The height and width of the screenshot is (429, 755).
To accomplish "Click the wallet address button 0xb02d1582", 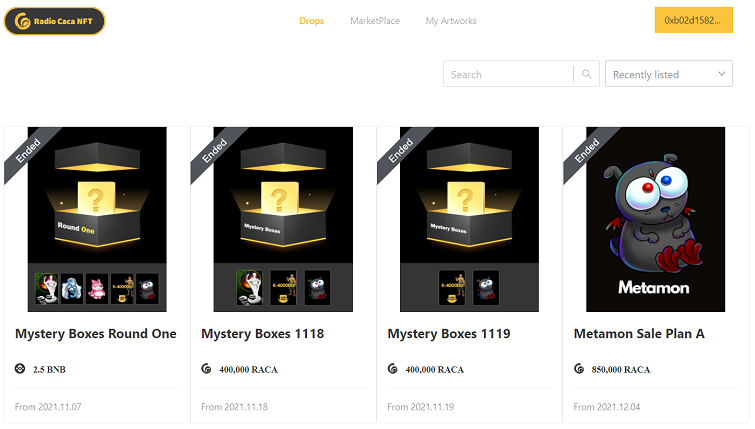I will click(693, 21).
